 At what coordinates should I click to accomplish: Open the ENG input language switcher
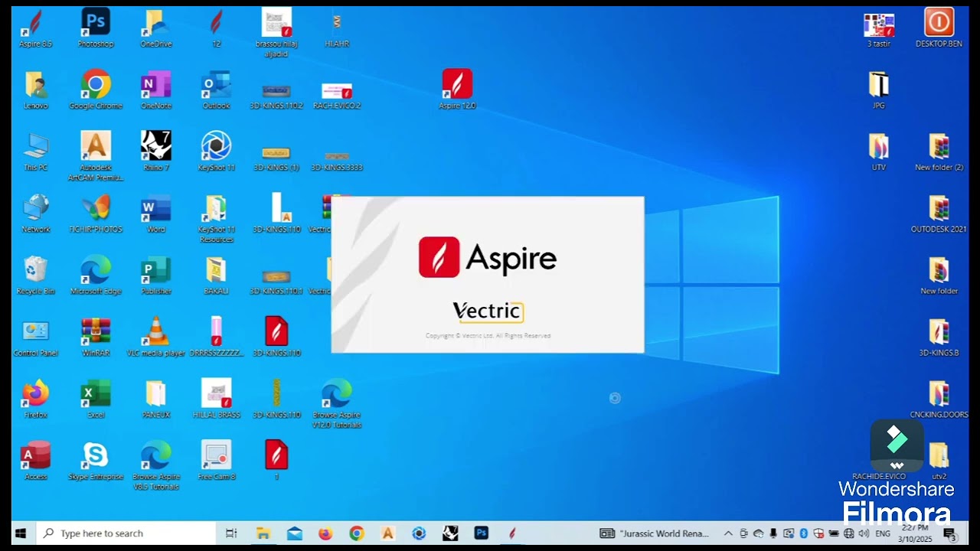(883, 533)
